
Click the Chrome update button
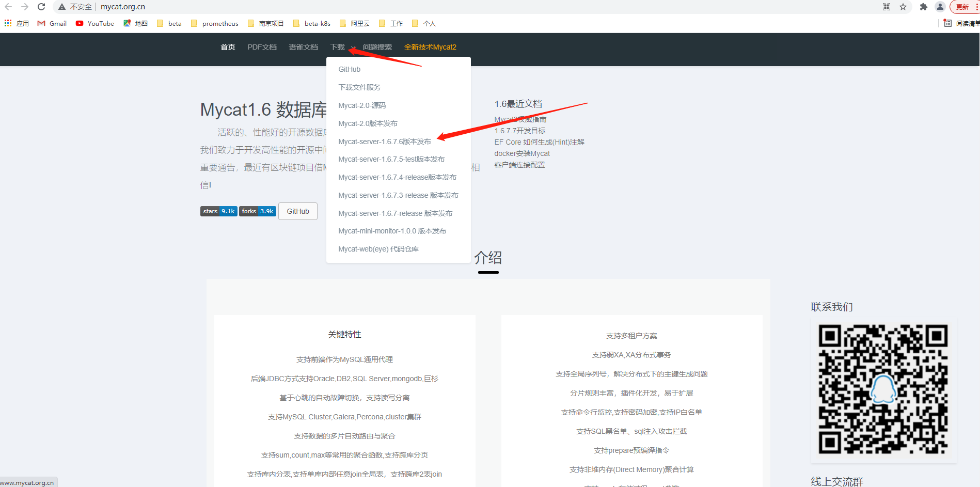point(963,7)
